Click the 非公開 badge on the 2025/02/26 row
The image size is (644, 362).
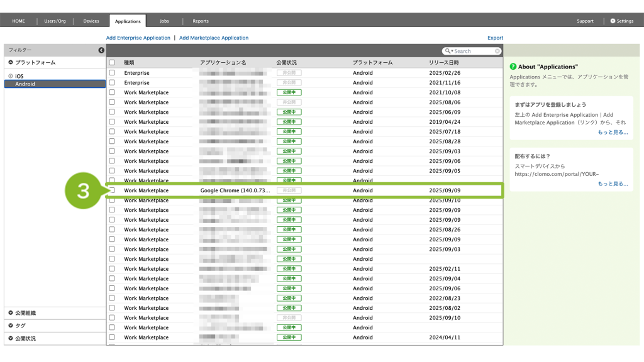pyautogui.click(x=289, y=73)
